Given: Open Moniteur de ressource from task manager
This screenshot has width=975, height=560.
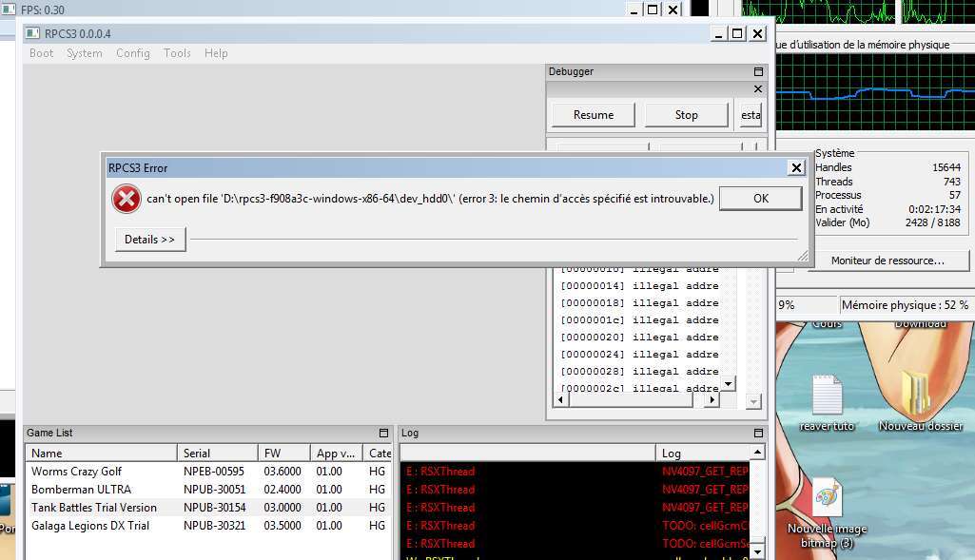Looking at the screenshot, I should click(887, 261).
